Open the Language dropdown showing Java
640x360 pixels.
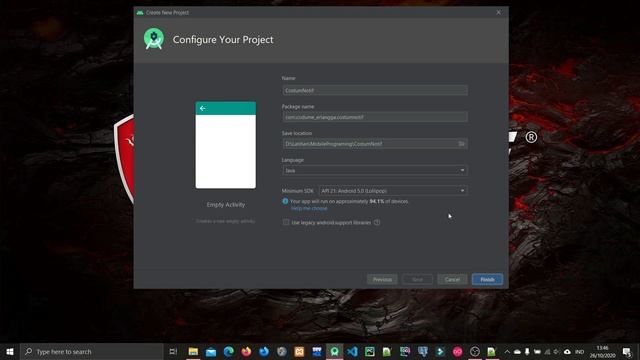click(x=375, y=170)
